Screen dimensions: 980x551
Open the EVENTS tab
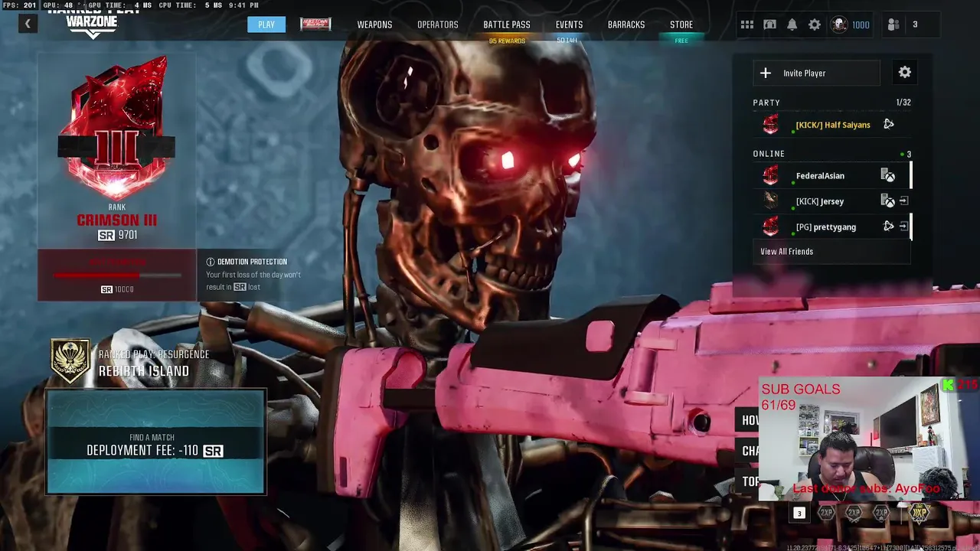tap(569, 24)
